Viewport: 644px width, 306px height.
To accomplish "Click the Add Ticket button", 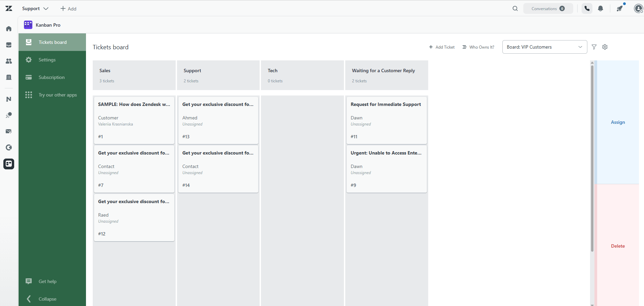I will [x=442, y=47].
